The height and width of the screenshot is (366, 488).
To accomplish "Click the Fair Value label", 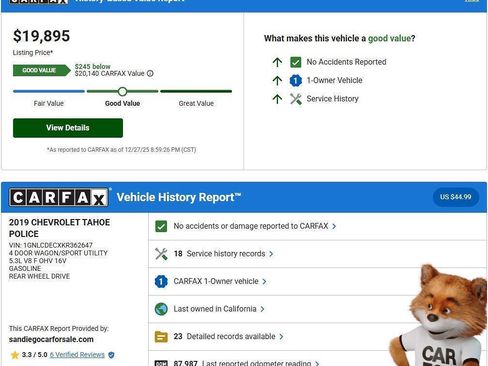I will (49, 103).
